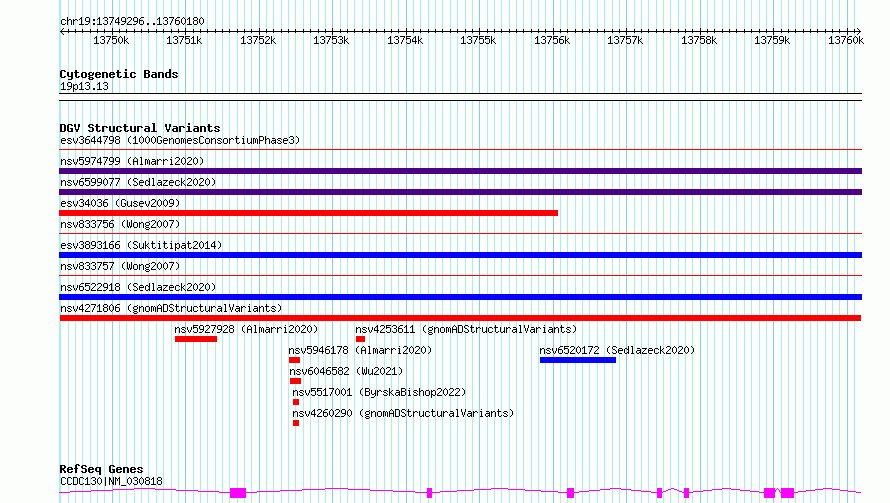The image size is (890, 503).
Task: Click the nsv6520172 blue variant bar
Action: pyautogui.click(x=578, y=360)
